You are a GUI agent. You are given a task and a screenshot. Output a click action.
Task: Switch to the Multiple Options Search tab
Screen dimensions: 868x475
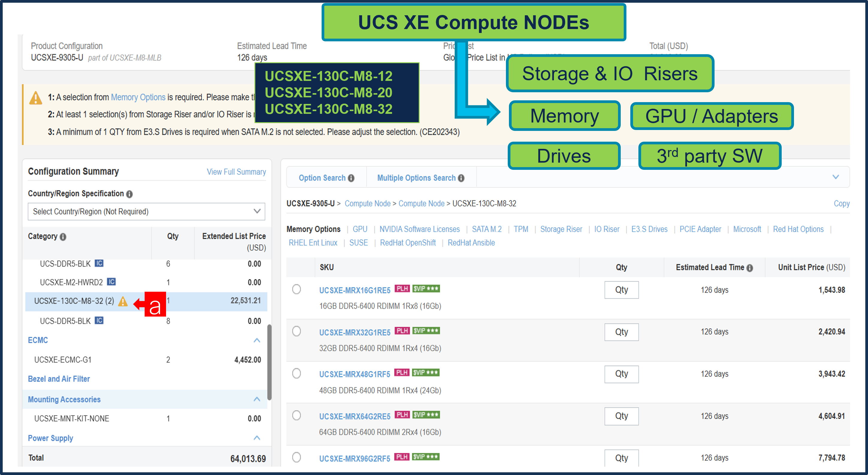point(417,177)
